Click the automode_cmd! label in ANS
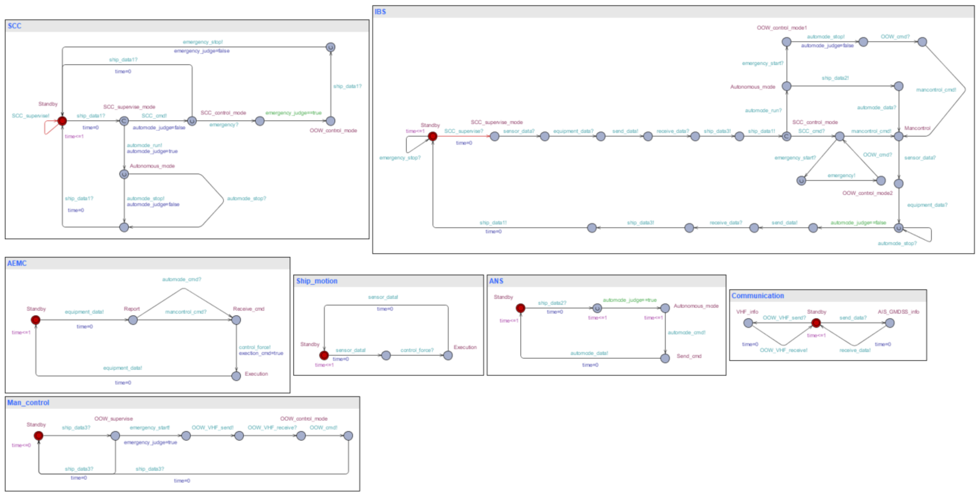Image resolution: width=980 pixels, height=497 pixels. click(x=686, y=332)
